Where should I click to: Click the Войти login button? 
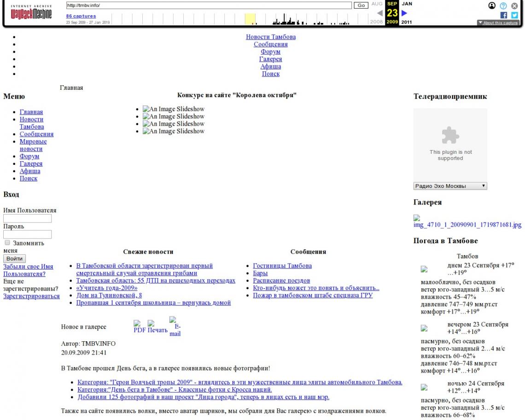(x=14, y=258)
